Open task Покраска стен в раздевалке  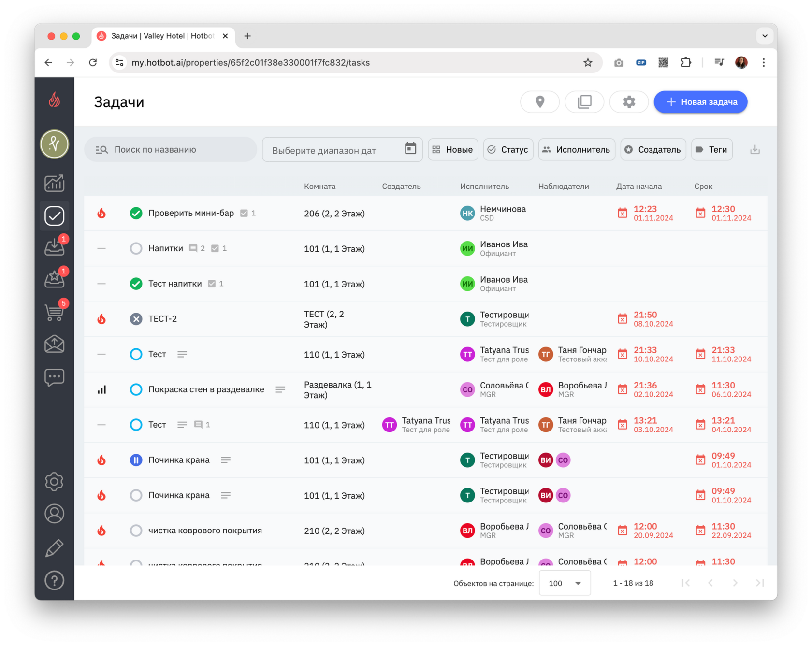206,389
